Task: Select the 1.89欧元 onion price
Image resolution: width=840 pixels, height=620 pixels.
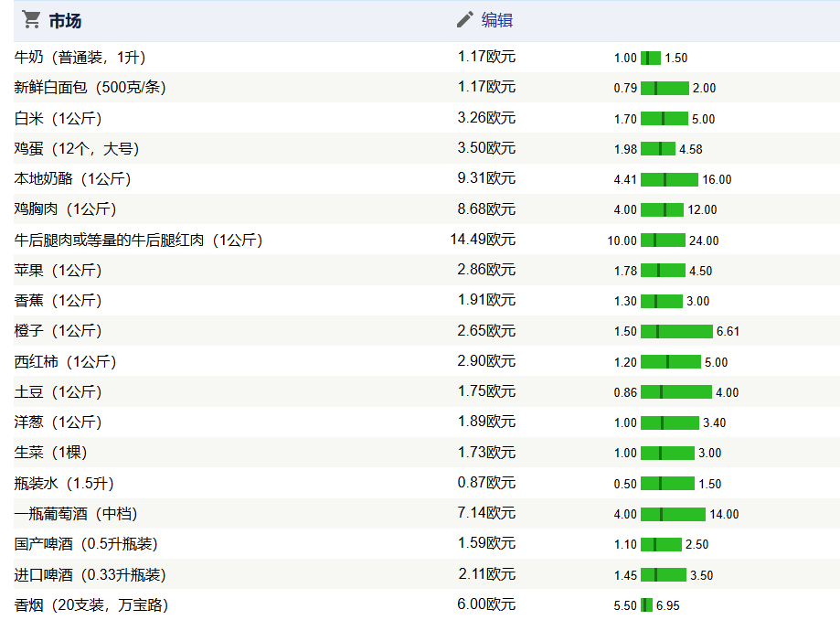Action: point(486,422)
